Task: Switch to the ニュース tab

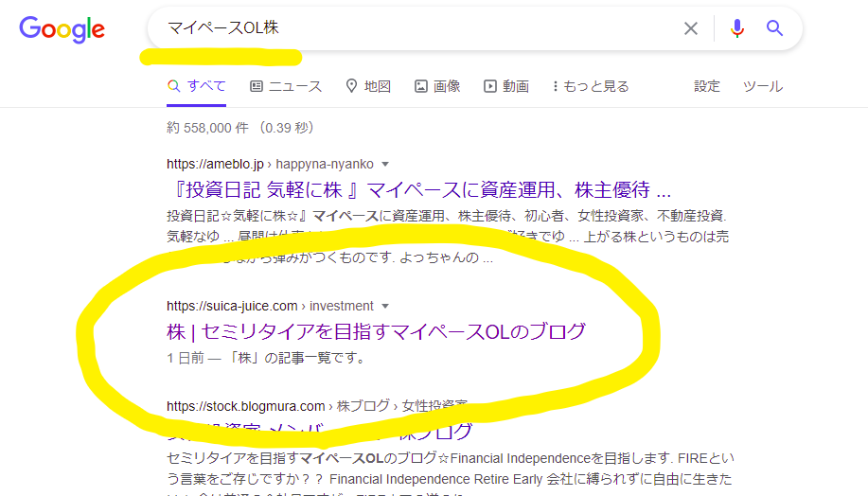Action: 286,86
